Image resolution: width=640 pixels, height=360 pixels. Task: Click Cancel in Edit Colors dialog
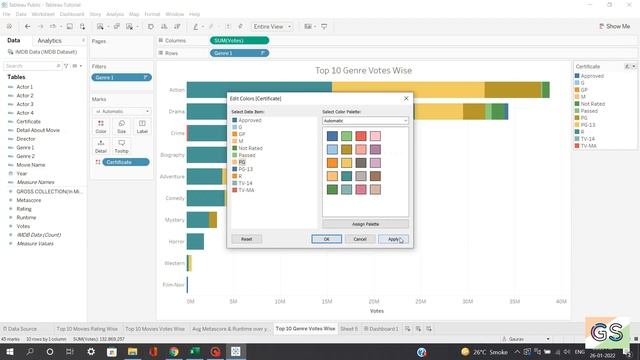pyautogui.click(x=360, y=239)
